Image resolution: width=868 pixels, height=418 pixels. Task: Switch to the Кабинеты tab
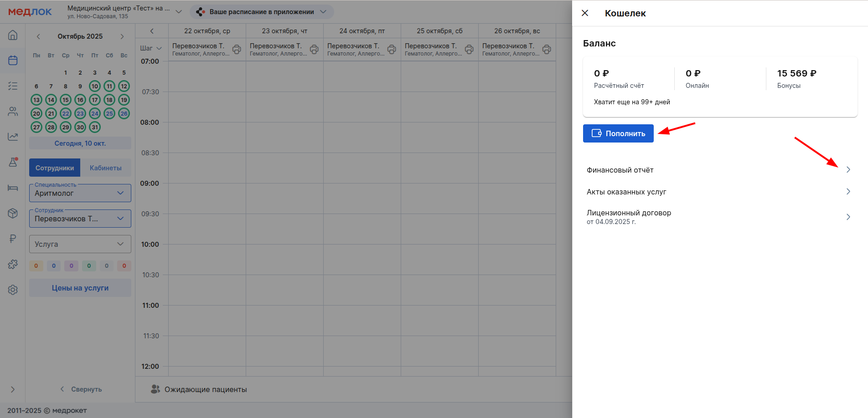pos(105,168)
